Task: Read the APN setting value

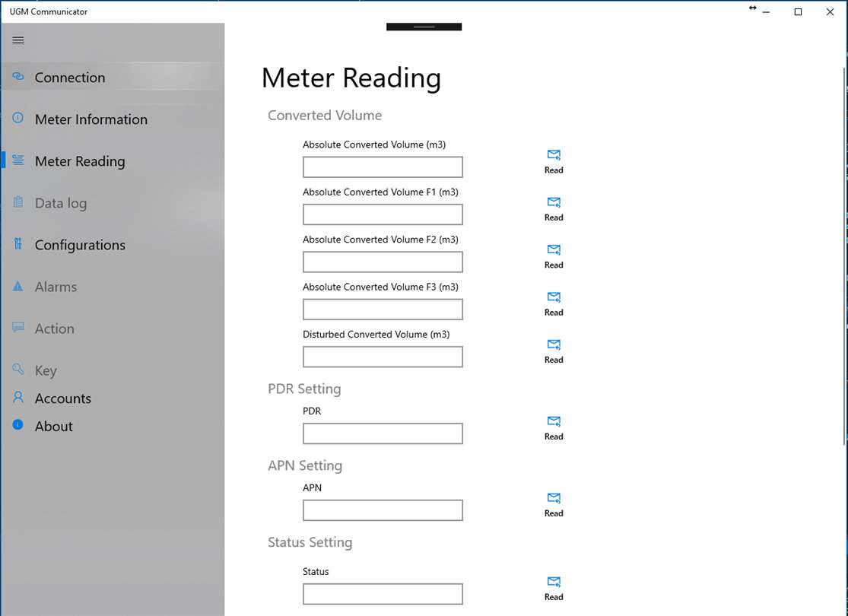Action: click(x=553, y=505)
